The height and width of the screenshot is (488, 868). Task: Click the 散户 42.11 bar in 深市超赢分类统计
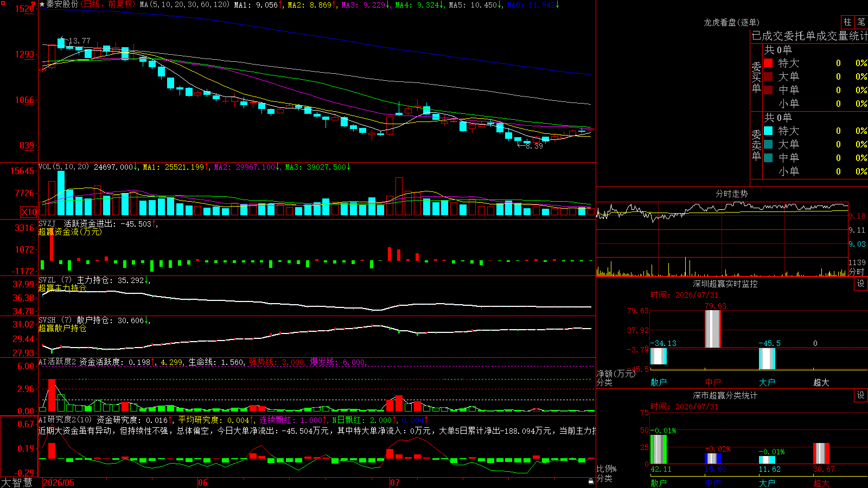coord(659,450)
